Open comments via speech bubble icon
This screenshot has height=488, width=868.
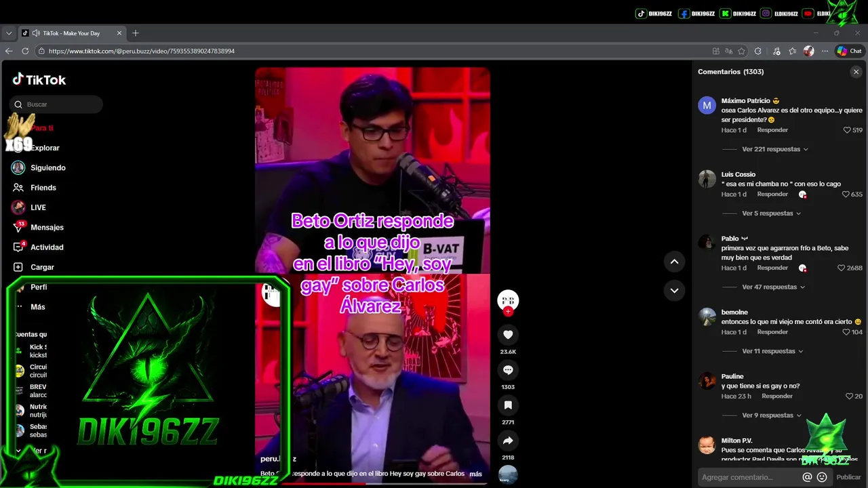click(x=508, y=370)
